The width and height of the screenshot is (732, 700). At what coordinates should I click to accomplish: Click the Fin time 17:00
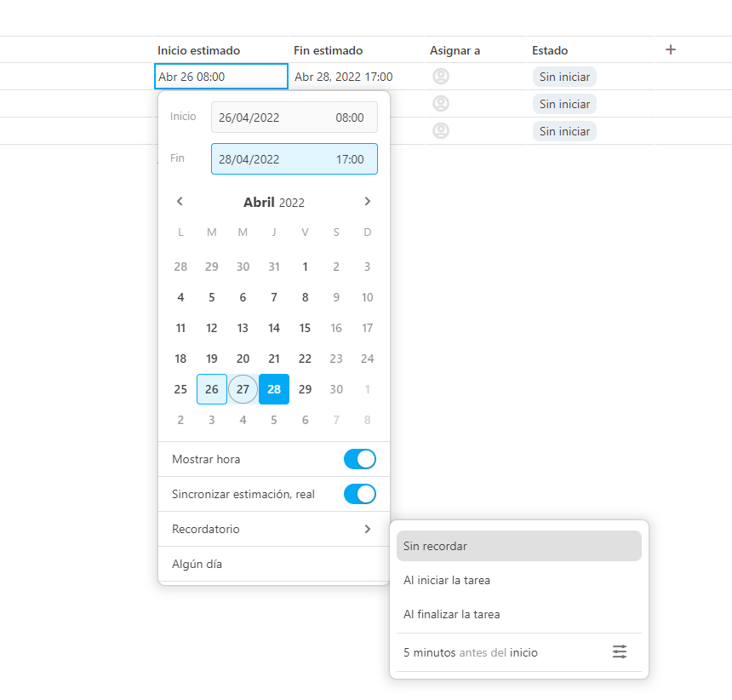point(350,159)
